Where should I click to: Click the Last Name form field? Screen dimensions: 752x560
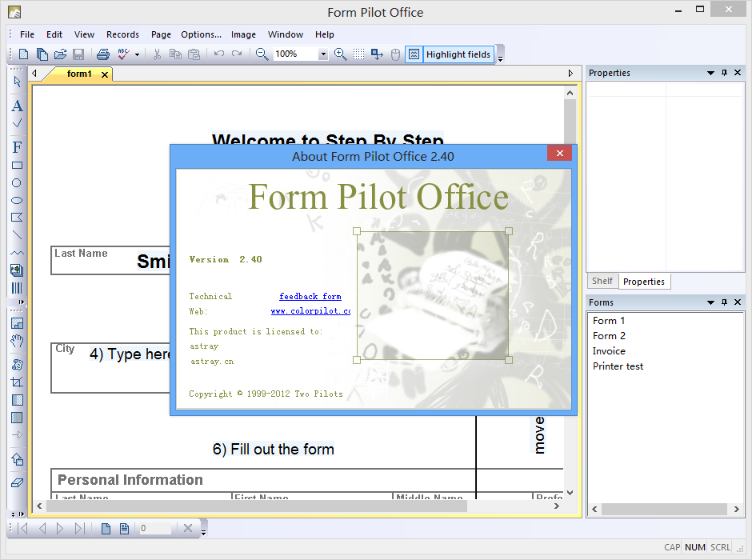tap(110, 260)
